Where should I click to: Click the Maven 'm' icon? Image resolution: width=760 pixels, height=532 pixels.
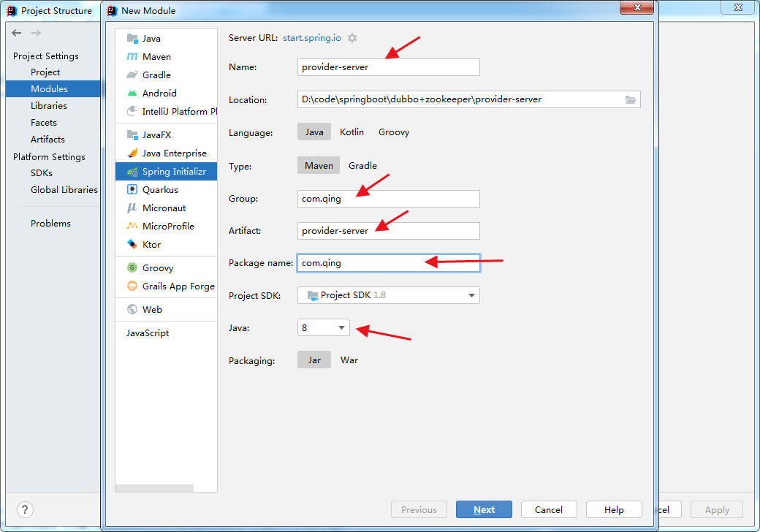point(132,57)
